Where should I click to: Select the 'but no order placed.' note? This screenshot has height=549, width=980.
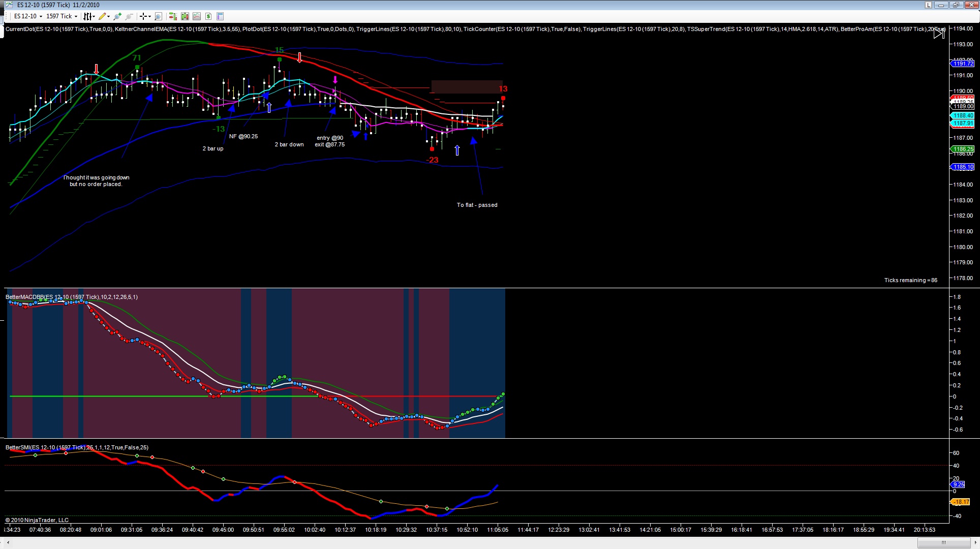(96, 184)
